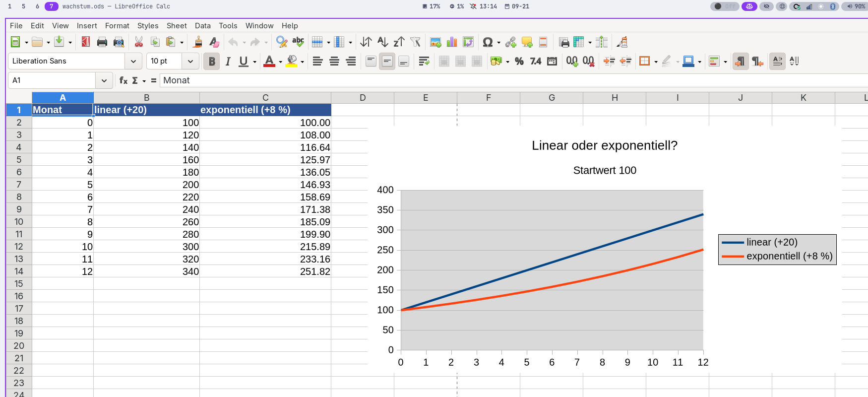
Task: Click the Paste clipboard icon
Action: point(171,42)
